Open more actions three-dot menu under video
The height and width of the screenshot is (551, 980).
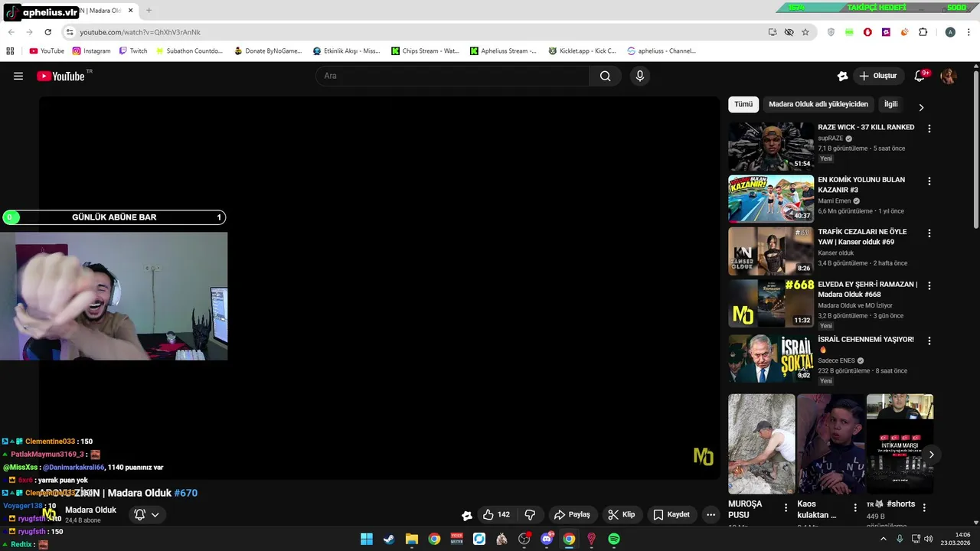[710, 514]
